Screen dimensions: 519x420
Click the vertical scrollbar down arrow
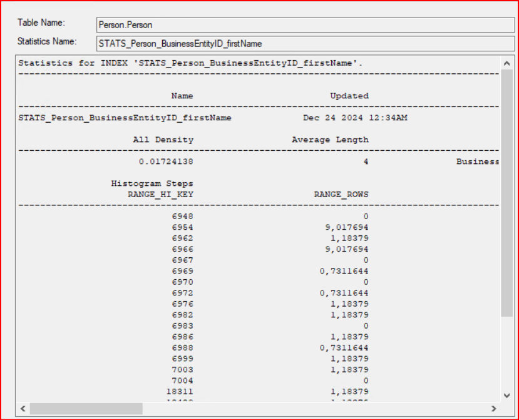[x=506, y=395]
